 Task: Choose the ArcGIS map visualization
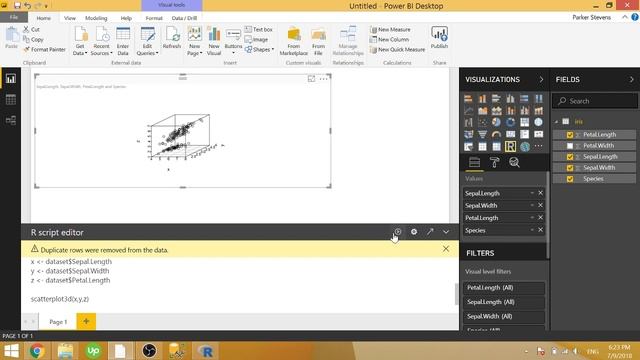click(x=525, y=146)
